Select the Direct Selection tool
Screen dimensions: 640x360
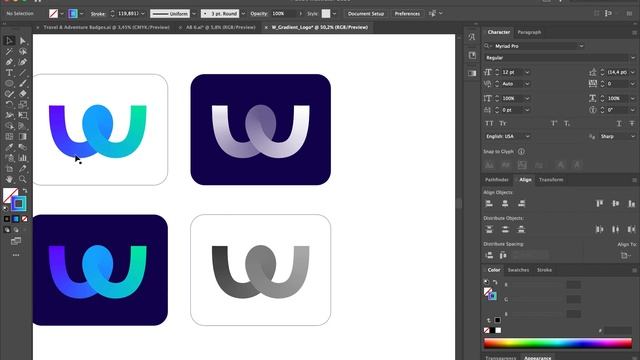pyautogui.click(x=22, y=40)
